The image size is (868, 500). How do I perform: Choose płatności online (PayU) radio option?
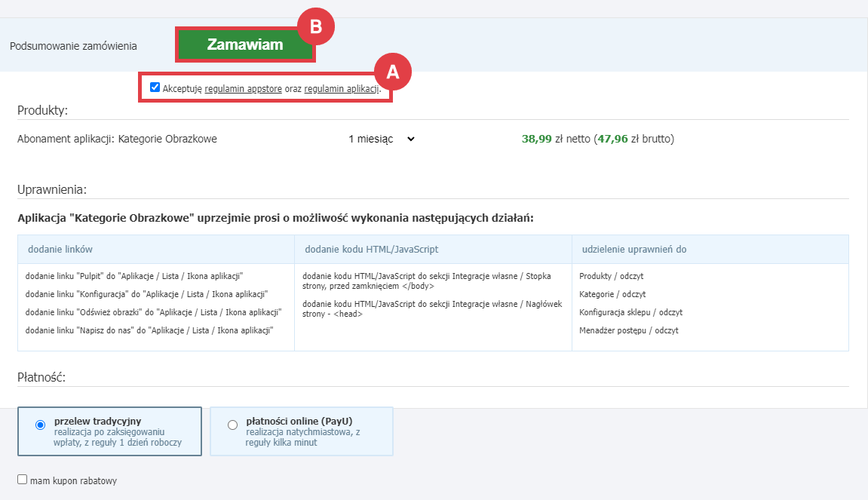(x=232, y=425)
